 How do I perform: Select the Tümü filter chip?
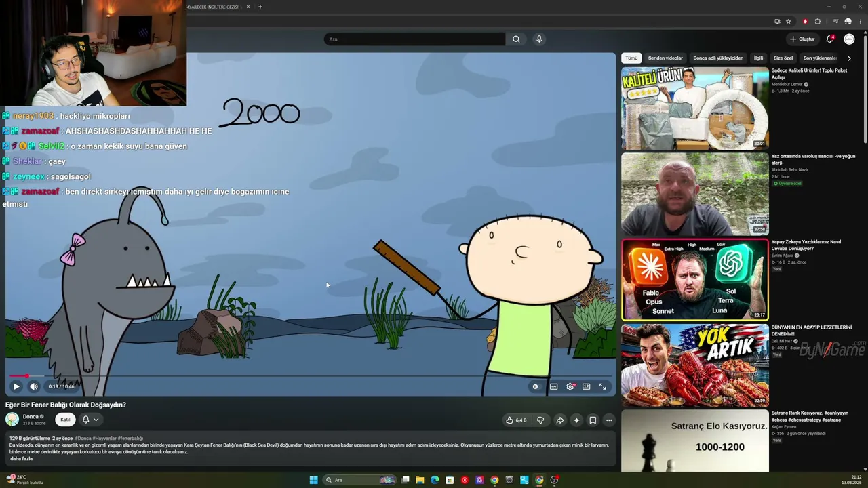click(x=631, y=58)
